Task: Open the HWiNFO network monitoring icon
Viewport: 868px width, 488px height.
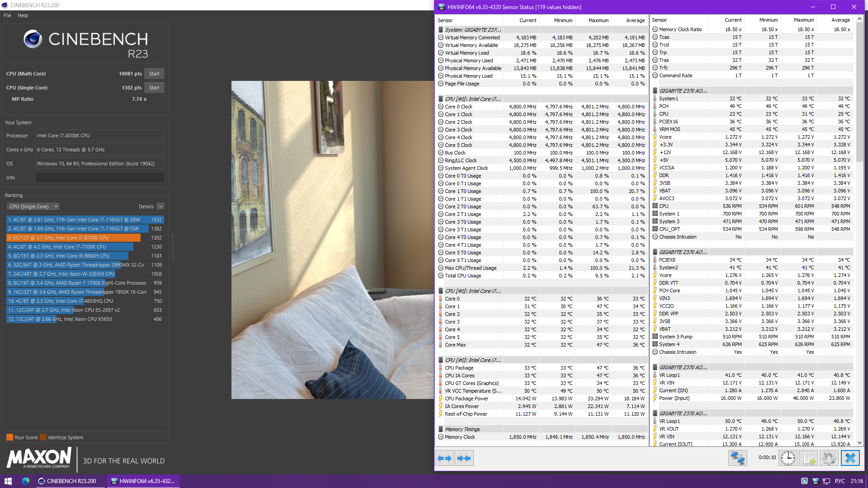Action: (737, 458)
